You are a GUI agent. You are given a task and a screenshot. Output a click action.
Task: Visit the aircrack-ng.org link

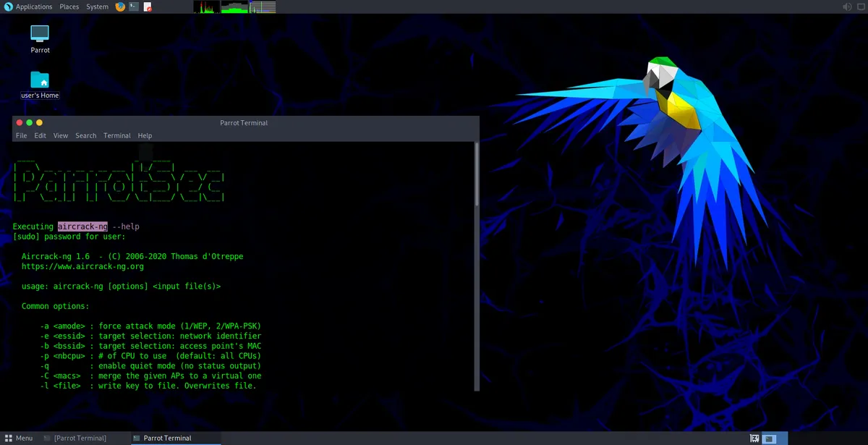82,266
